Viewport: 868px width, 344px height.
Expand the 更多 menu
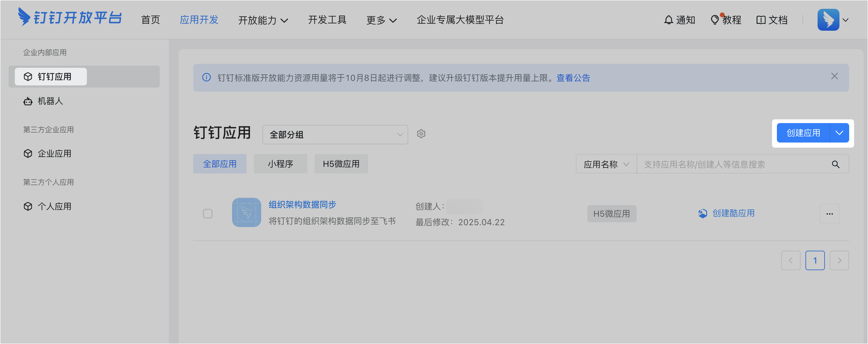click(381, 20)
